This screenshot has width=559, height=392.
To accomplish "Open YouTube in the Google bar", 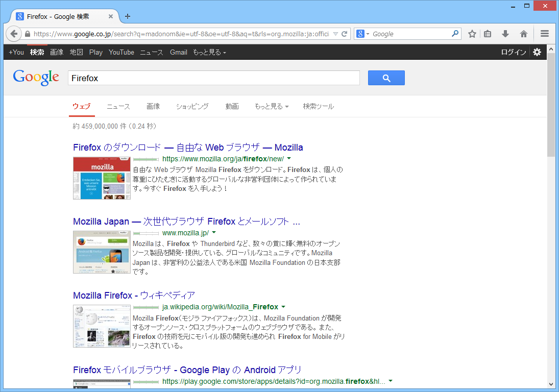I will (x=121, y=52).
